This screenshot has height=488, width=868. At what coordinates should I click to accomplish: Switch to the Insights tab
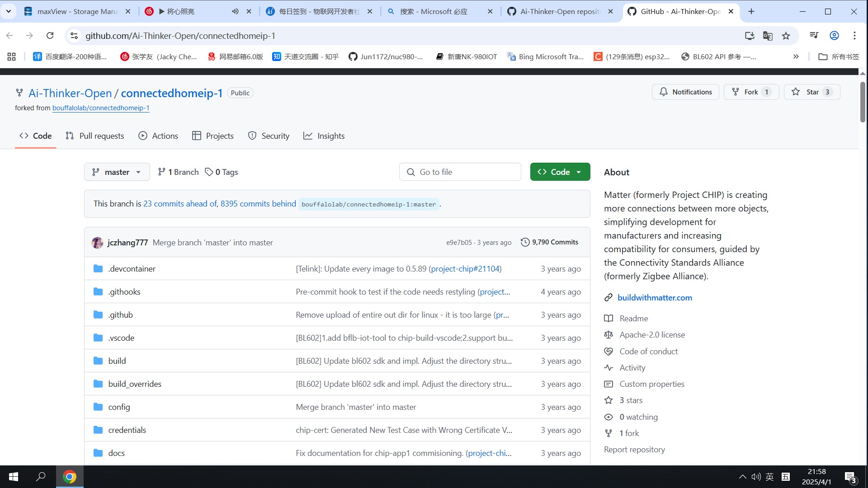click(x=324, y=136)
